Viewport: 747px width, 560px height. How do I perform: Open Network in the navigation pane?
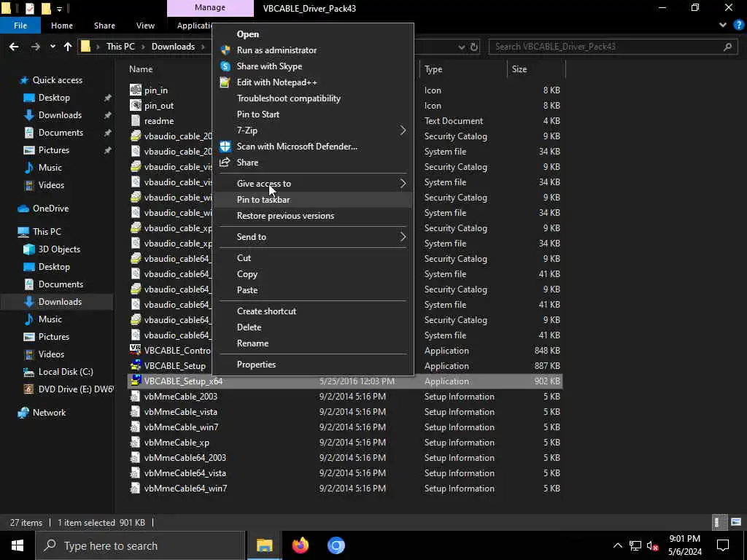[49, 413]
